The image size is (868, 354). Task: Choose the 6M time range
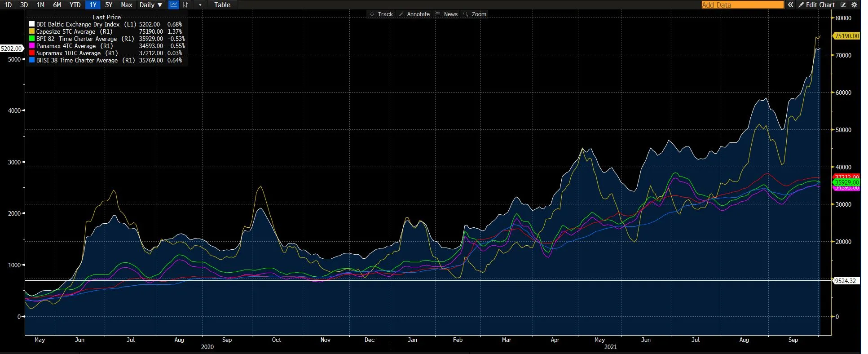point(57,5)
